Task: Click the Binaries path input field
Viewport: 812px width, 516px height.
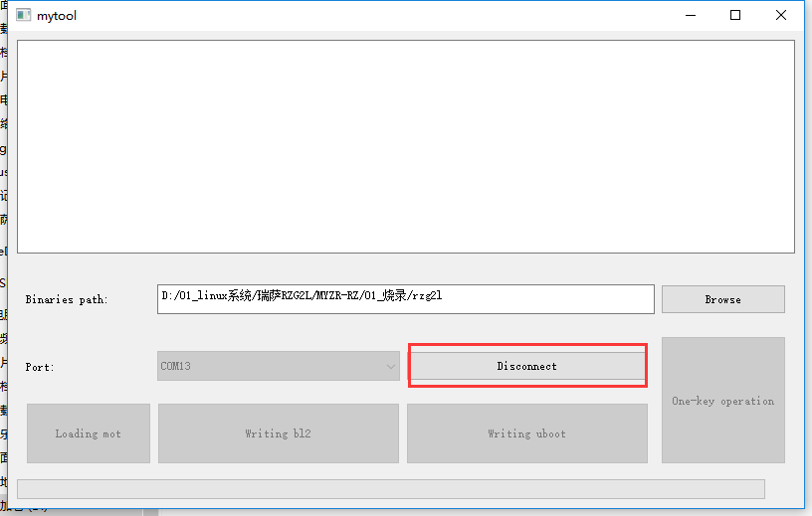Action: pyautogui.click(x=405, y=299)
